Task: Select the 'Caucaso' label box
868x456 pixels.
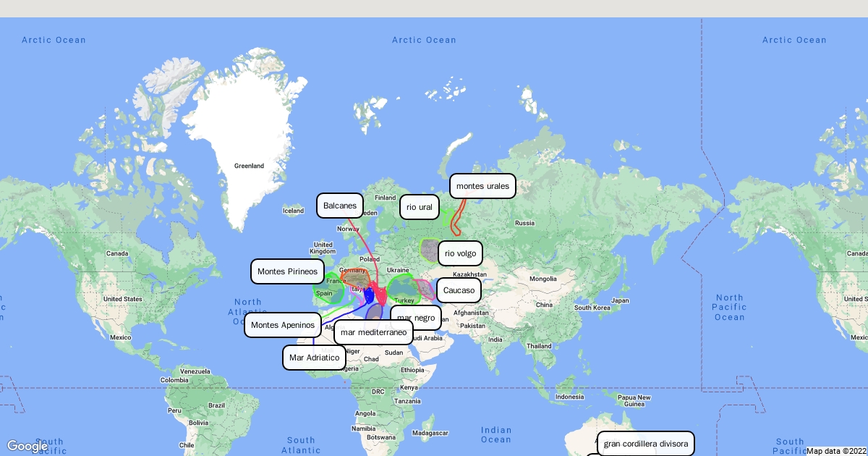Action: pyautogui.click(x=459, y=290)
